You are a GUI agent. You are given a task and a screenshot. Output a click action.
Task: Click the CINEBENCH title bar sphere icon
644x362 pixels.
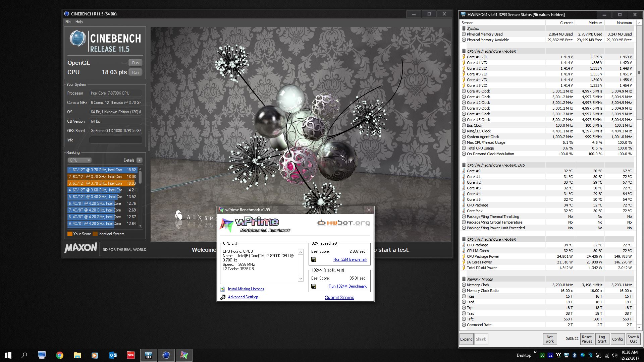tap(66, 14)
